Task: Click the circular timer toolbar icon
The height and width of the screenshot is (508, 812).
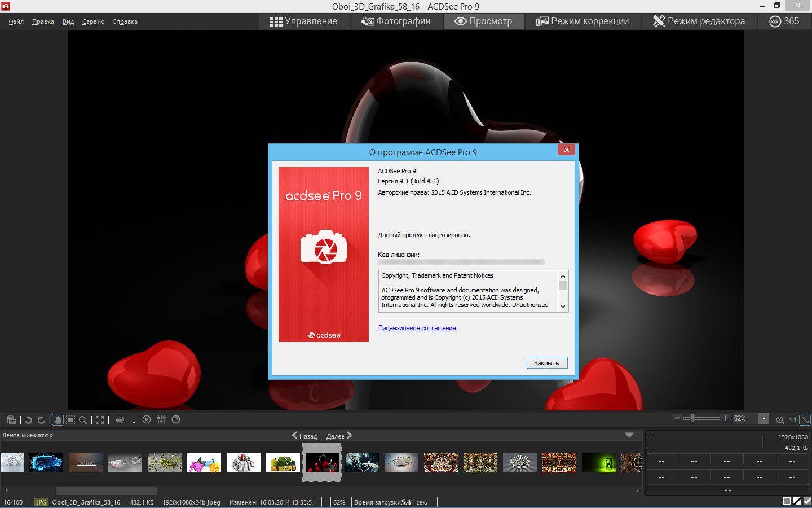Action: (176, 419)
